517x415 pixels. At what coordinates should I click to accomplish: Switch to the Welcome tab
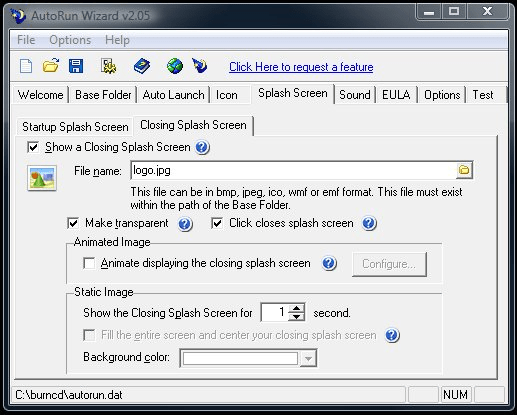pyautogui.click(x=41, y=95)
